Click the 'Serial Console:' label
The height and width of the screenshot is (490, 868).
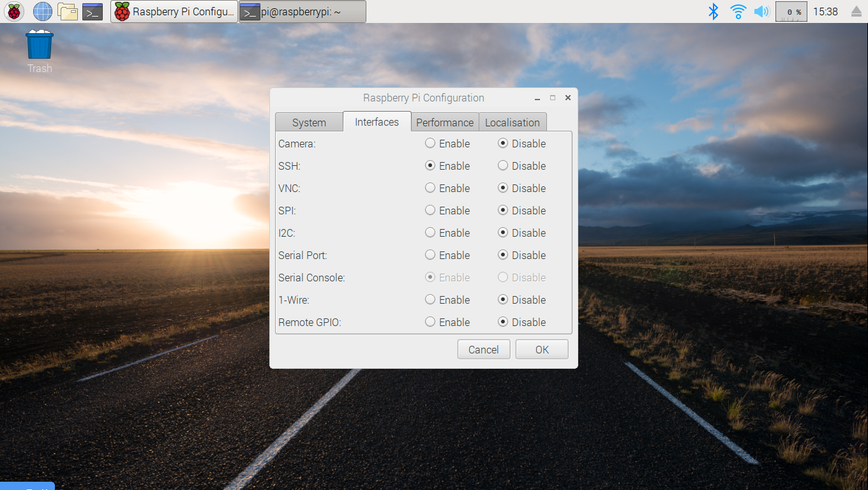[x=311, y=278]
